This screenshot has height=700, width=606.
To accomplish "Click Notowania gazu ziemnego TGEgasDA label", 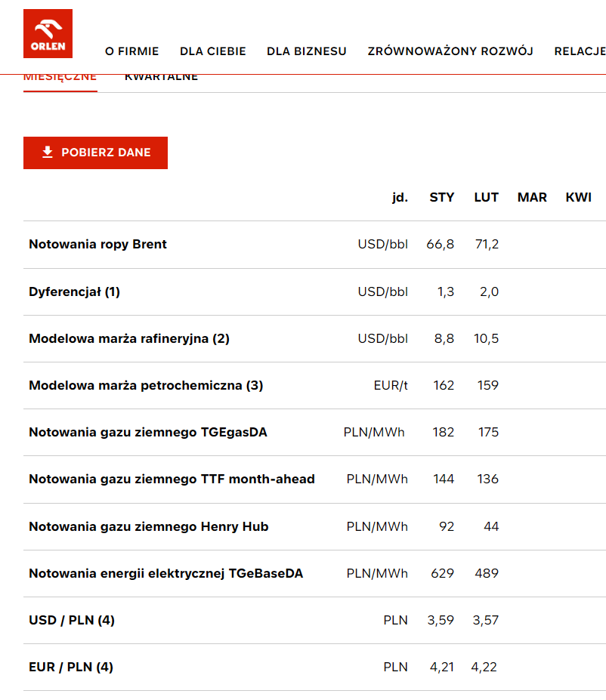I will click(148, 432).
